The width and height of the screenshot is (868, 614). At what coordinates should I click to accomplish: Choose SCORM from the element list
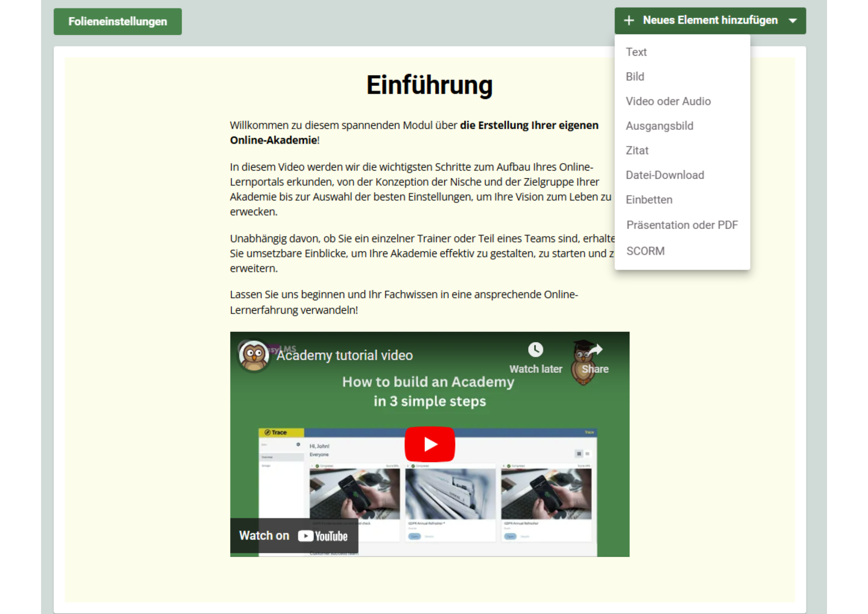pyautogui.click(x=645, y=251)
